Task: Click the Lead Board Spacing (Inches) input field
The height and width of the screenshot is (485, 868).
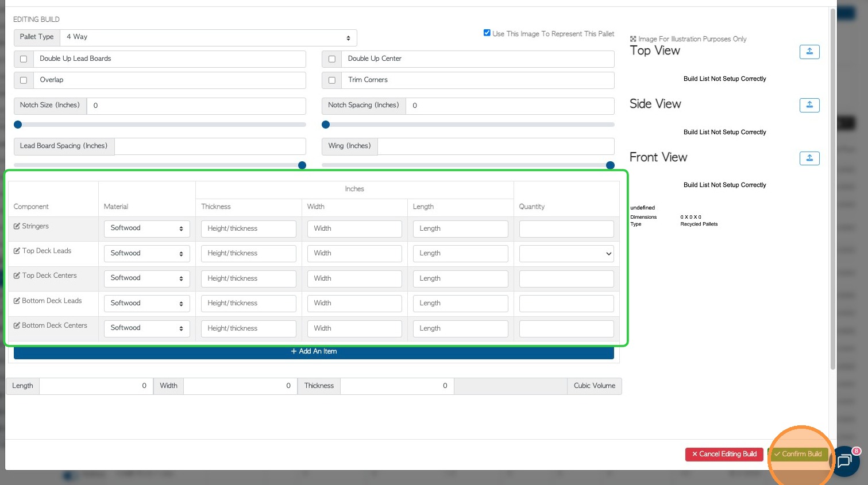Action: pos(210,146)
